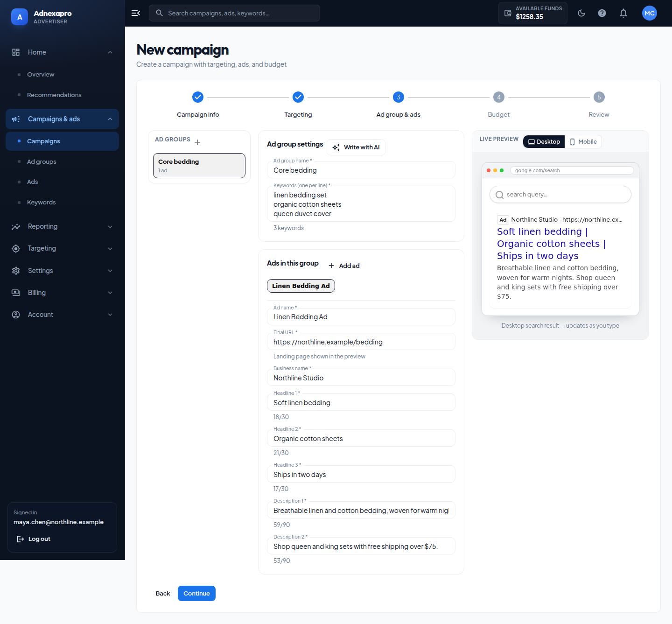Click the Account person icon
The width and height of the screenshot is (672, 624).
16,315
